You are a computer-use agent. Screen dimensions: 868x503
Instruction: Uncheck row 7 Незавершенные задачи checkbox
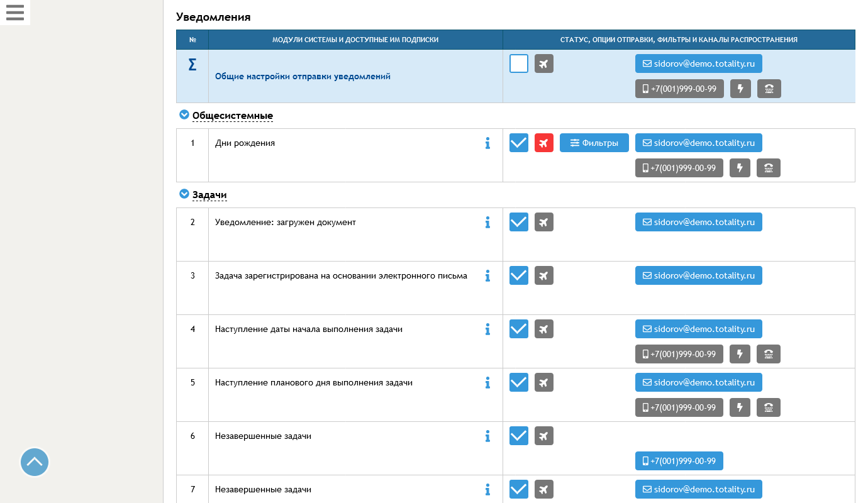(x=519, y=489)
